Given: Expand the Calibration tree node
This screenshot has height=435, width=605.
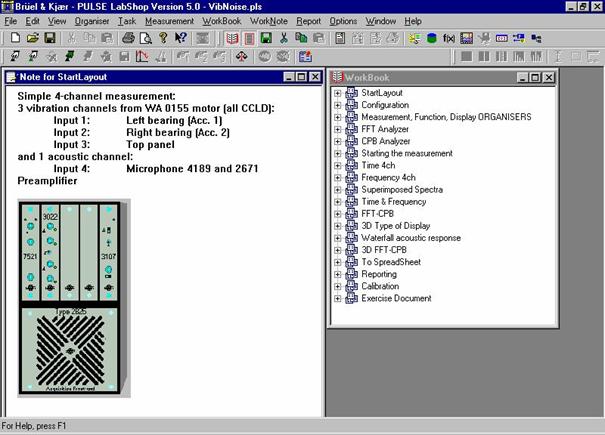Looking at the screenshot, I should point(338,286).
